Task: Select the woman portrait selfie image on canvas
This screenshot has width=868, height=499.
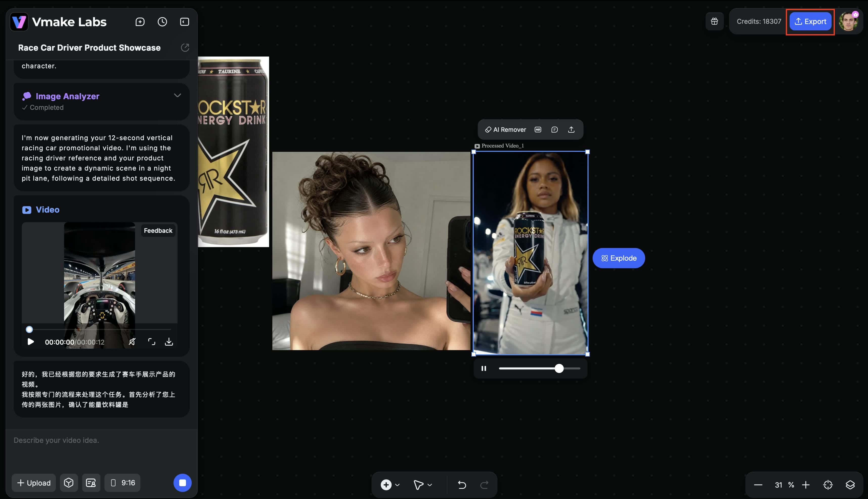Action: tap(371, 251)
